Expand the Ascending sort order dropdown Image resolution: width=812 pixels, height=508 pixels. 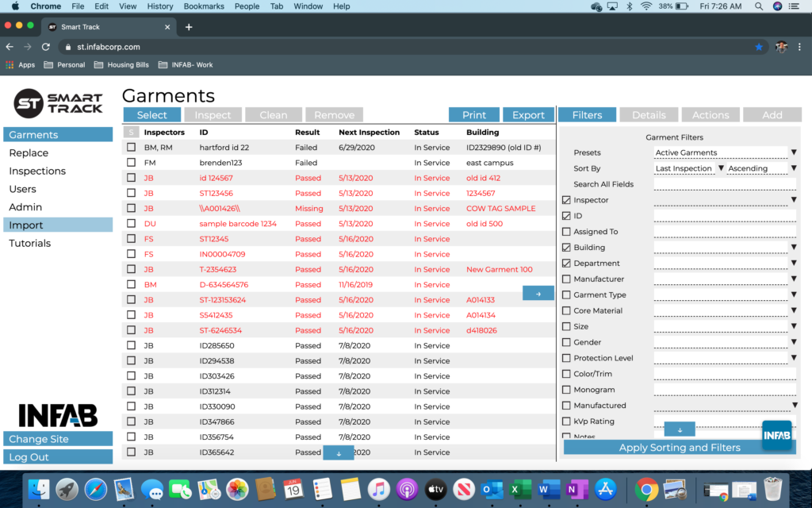coord(793,168)
